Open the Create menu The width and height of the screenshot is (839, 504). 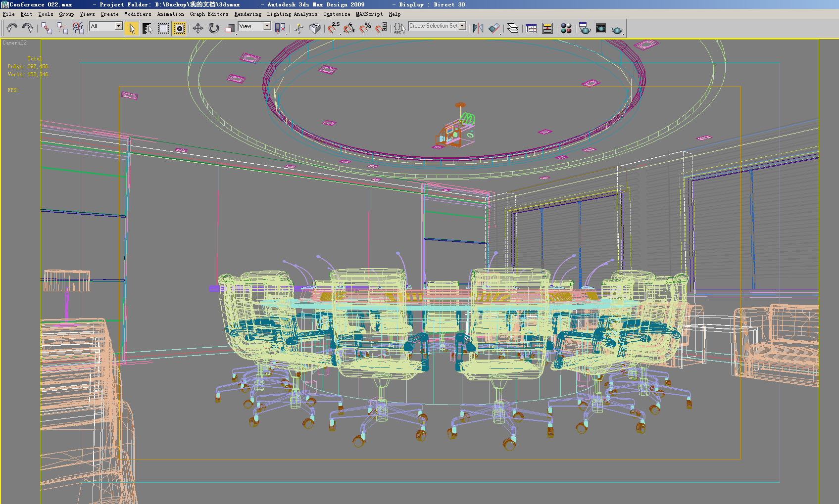[x=109, y=14]
